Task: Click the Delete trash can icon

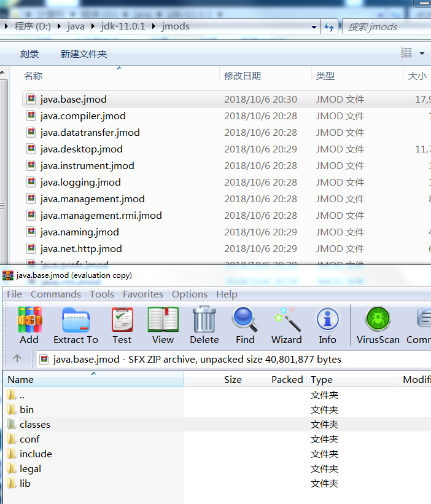Action: (x=204, y=320)
